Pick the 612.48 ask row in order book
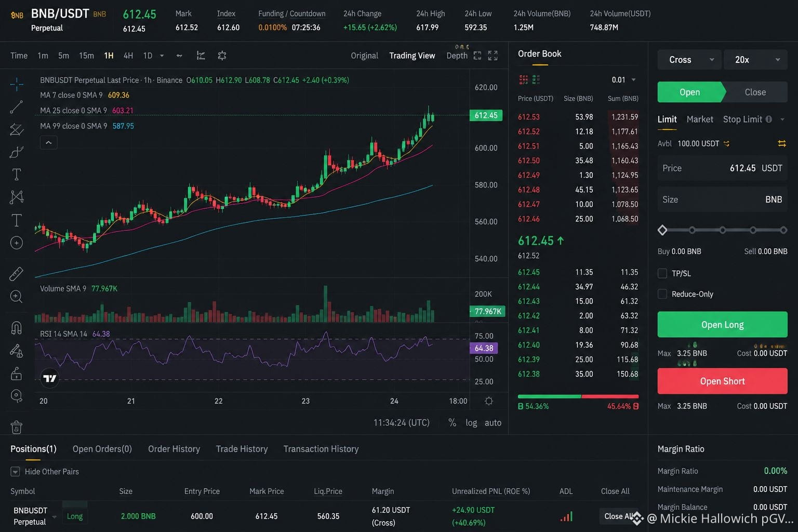Screen dimensions: 798x532 click(x=578, y=190)
